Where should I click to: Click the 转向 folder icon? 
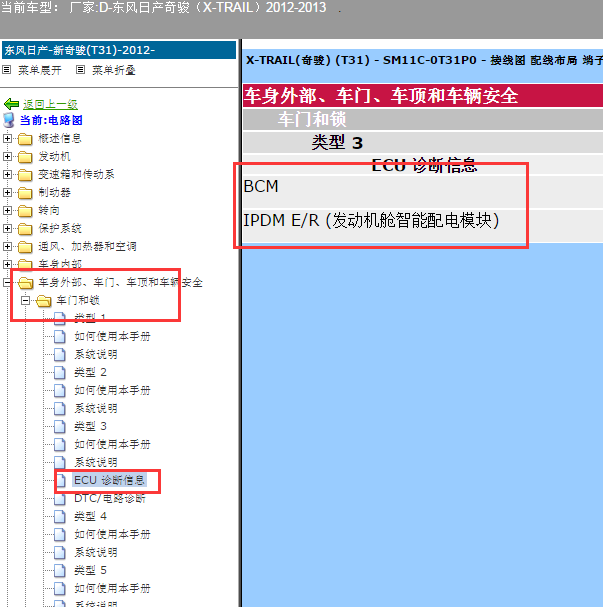pos(25,211)
